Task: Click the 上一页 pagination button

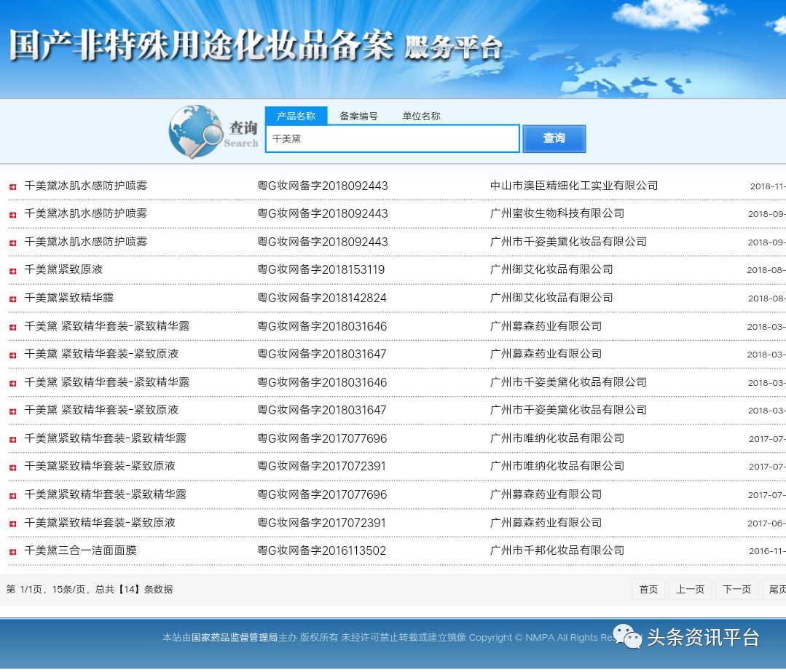Action: (690, 589)
